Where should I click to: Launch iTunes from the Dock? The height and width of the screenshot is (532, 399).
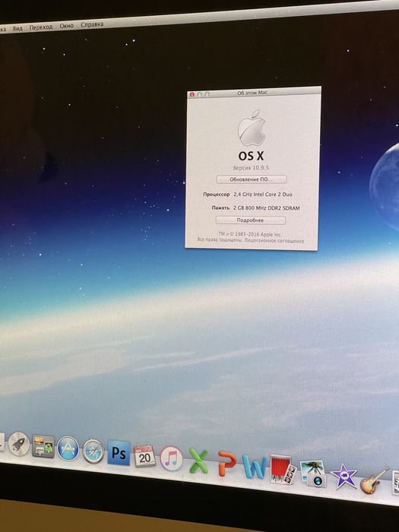(171, 459)
